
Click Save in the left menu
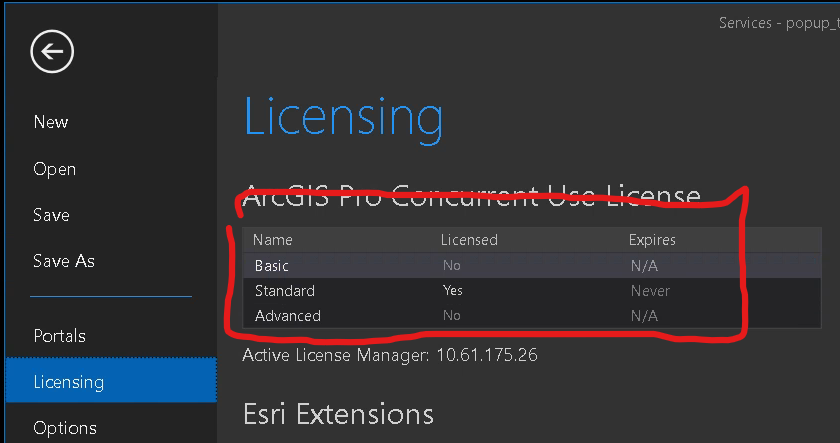[x=51, y=215]
